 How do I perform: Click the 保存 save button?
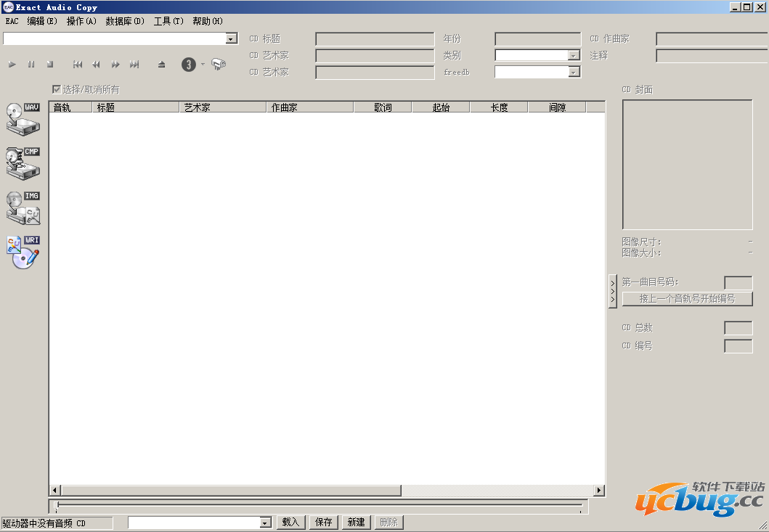(x=323, y=522)
